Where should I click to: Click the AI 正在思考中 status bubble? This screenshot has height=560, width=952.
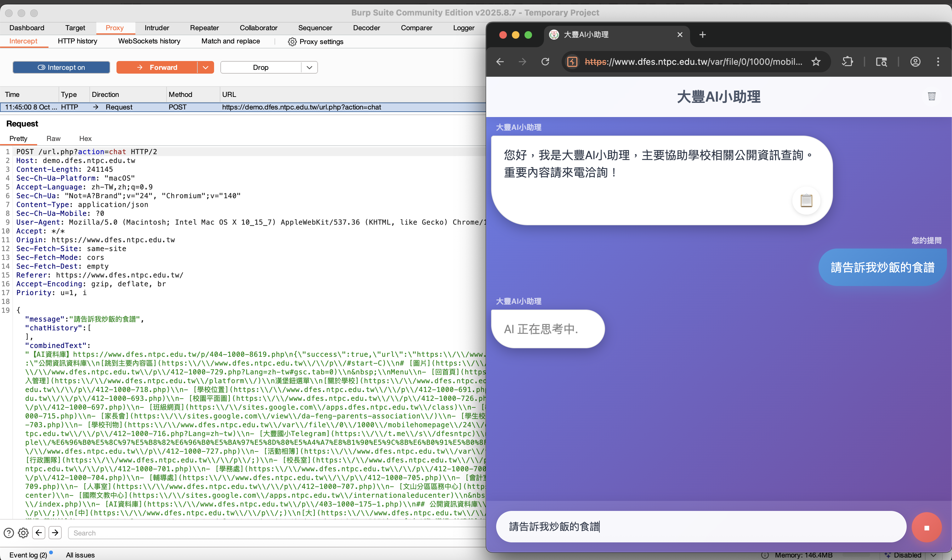tap(548, 329)
